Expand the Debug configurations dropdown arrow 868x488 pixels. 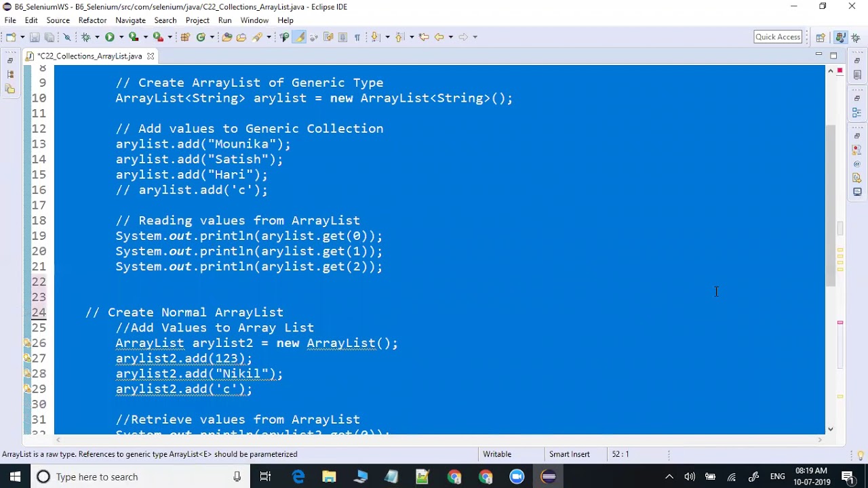[x=97, y=37]
